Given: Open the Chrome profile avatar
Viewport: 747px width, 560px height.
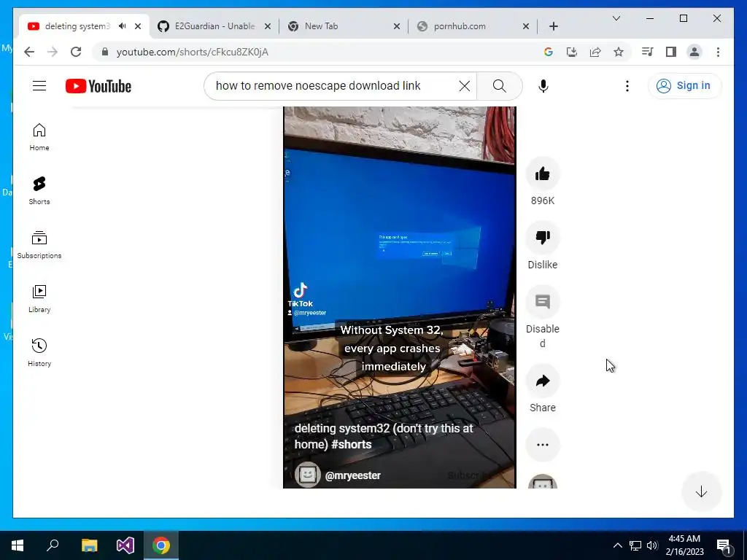Looking at the screenshot, I should [694, 52].
